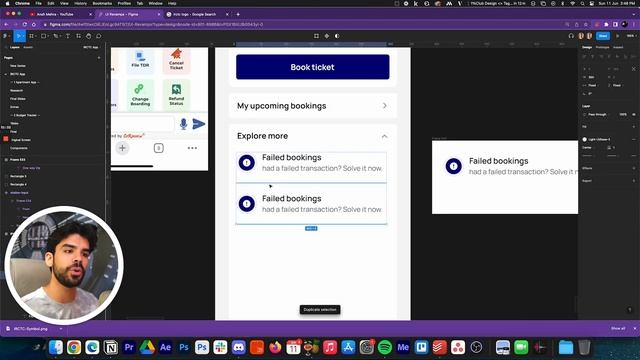Viewport: 640px width, 360px height.
Task: Select the Move tool in Figma toolbar
Action: click(x=19, y=36)
